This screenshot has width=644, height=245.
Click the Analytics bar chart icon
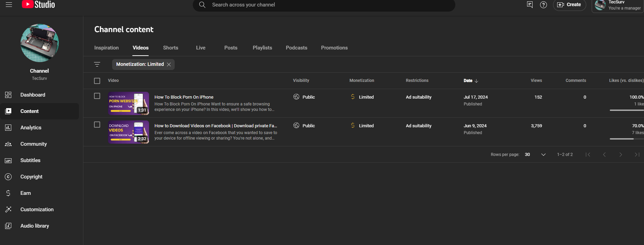coord(8,128)
